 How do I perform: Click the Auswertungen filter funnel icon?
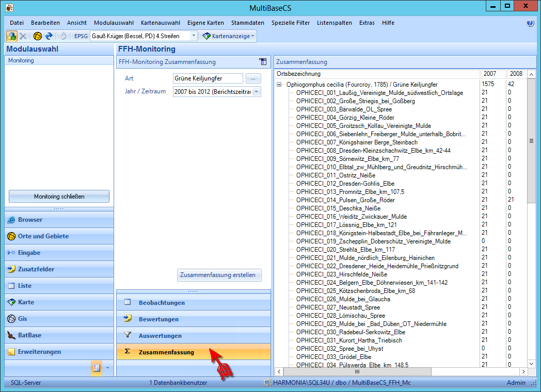point(128,334)
